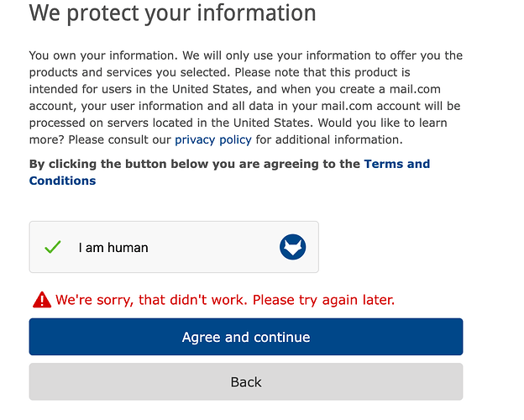This screenshot has width=524, height=420.
Task: Go back using the Back button
Action: tap(246, 382)
